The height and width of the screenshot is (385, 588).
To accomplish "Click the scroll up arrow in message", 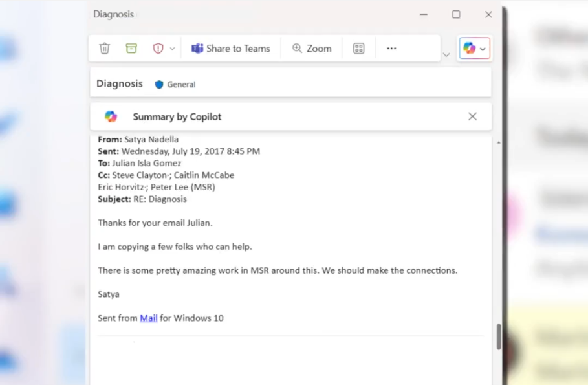I will click(x=498, y=142).
